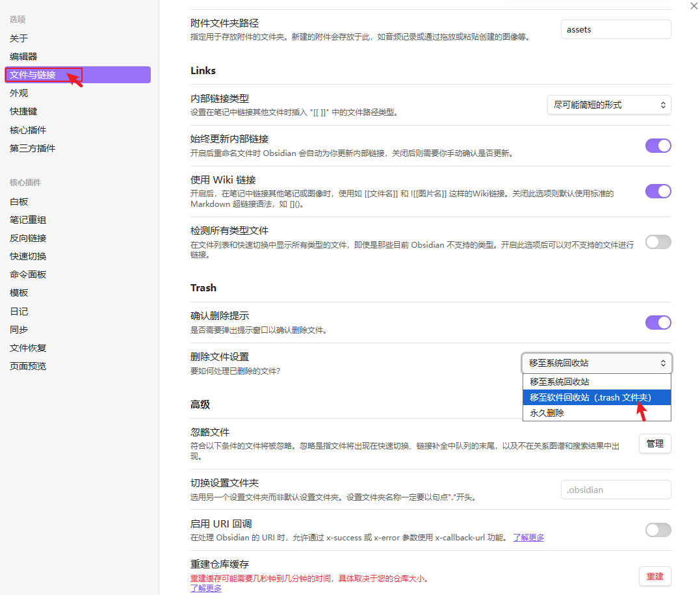700x595 pixels.
Task: Open 内部链接类型 dropdown
Action: [x=609, y=105]
